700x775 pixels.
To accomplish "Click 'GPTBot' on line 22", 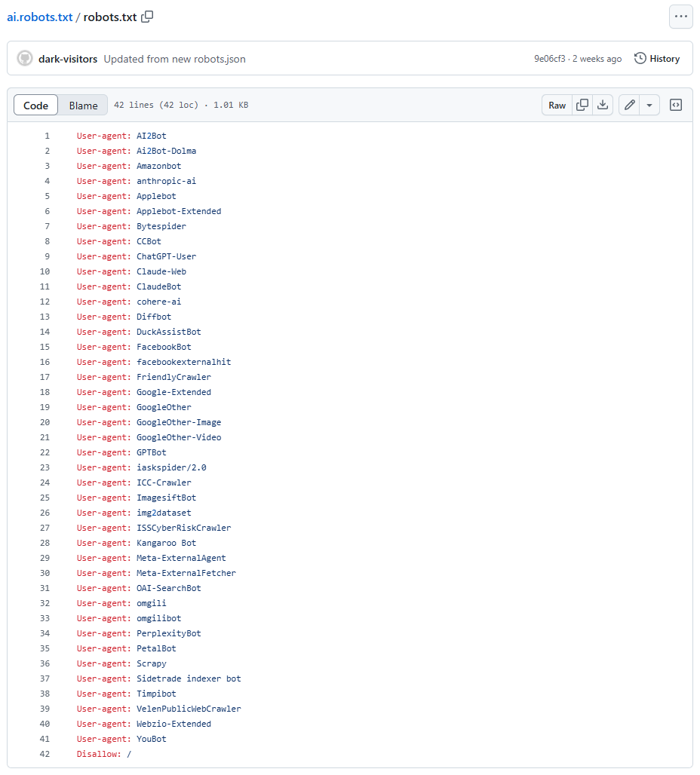I will 152,452.
